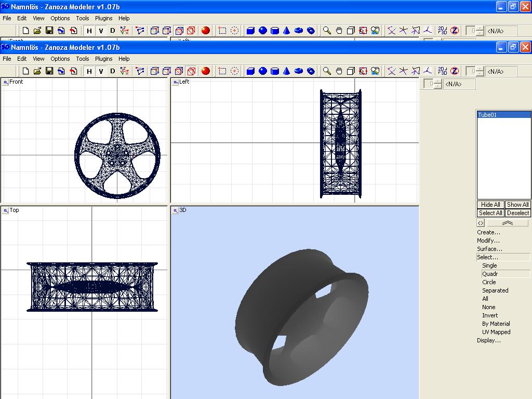Activate the Pan hand tool in front window
532x399 pixels.
pos(339,71)
